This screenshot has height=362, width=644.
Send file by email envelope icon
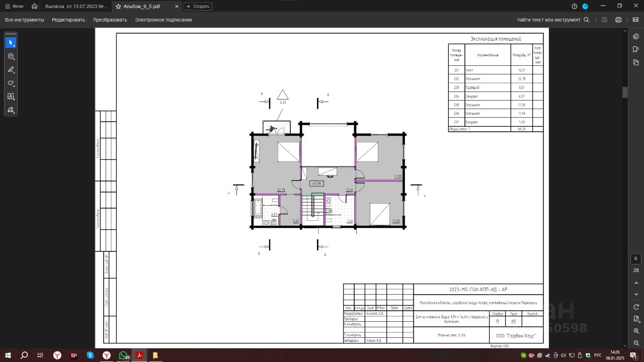click(635, 20)
